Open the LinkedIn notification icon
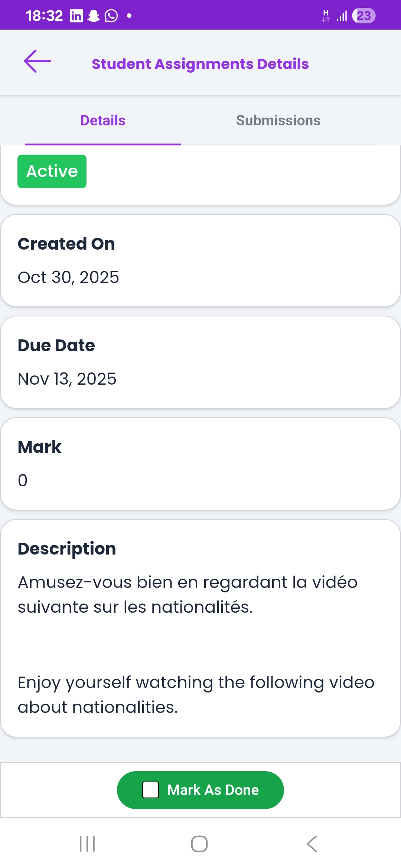 [76, 16]
